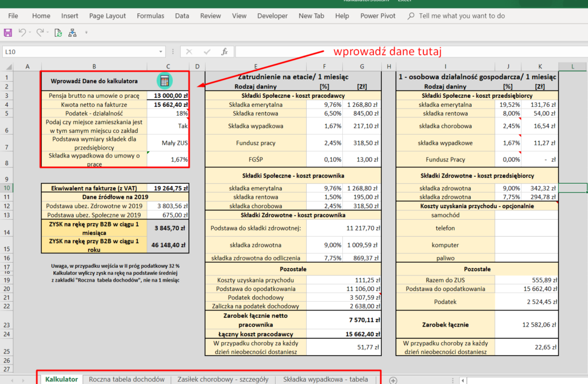Click the Undo icon
588x384 pixels.
click(x=23, y=33)
